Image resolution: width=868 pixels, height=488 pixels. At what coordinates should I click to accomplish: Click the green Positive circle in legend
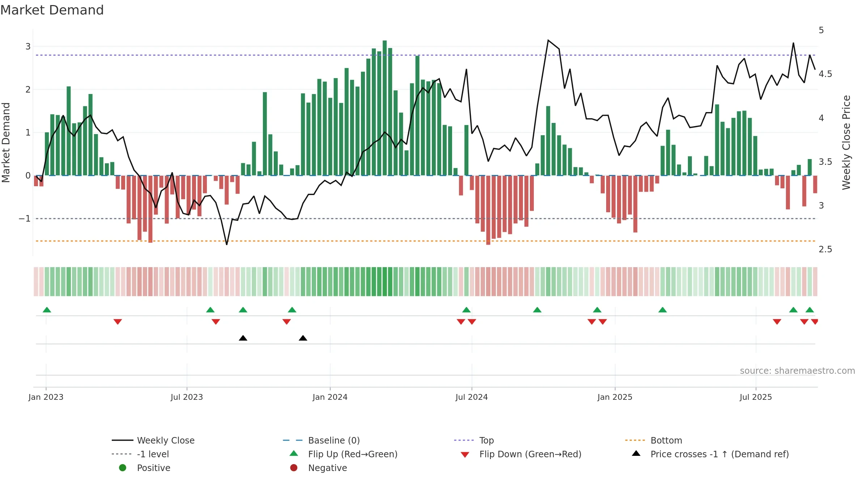point(123,468)
